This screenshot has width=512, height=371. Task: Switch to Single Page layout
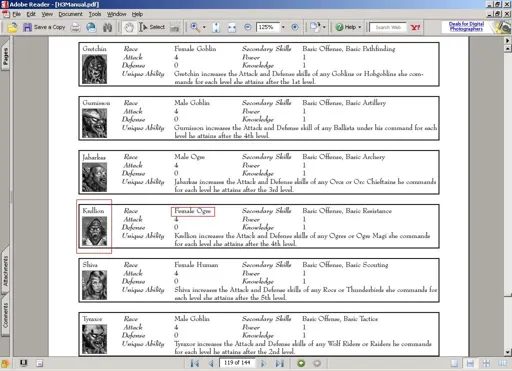[x=454, y=363]
